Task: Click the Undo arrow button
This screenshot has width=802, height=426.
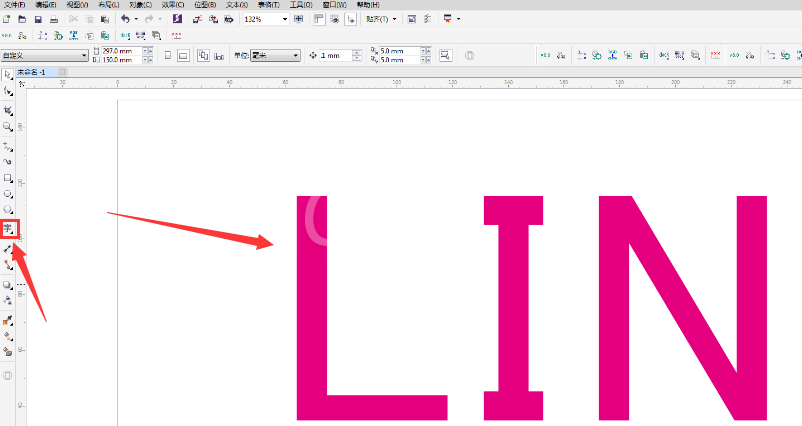Action: pos(125,19)
